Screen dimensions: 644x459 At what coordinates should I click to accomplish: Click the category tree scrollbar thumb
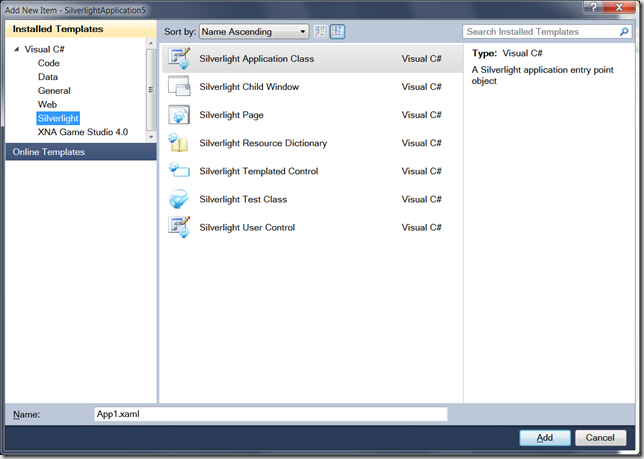151,90
